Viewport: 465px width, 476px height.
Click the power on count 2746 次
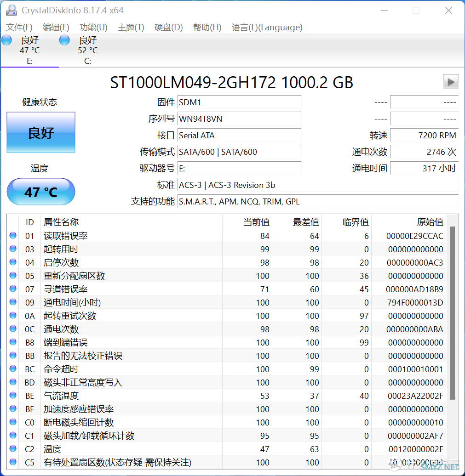[x=424, y=152]
